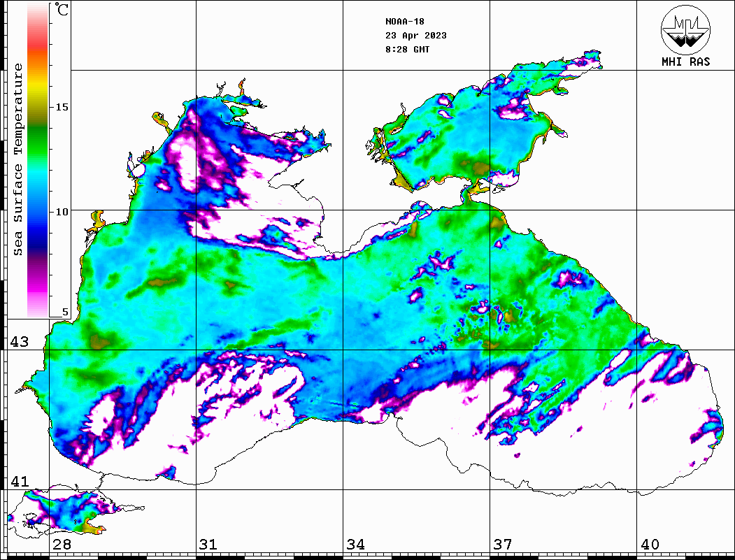Click longitude label 40
Screen dimensions: 735x560
pos(650,544)
